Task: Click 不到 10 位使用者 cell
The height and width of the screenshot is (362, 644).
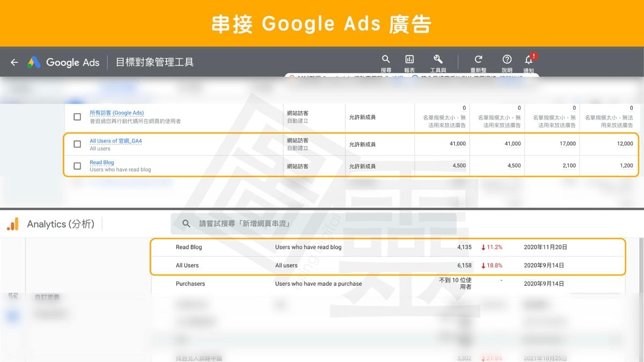Action: click(x=455, y=283)
